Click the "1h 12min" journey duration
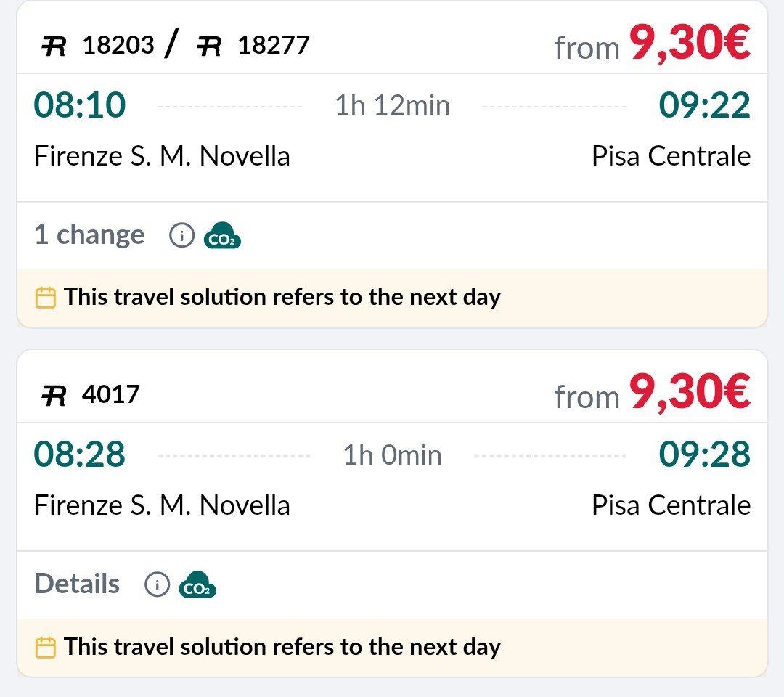Viewport: 784px width, 697px height. tap(392, 106)
